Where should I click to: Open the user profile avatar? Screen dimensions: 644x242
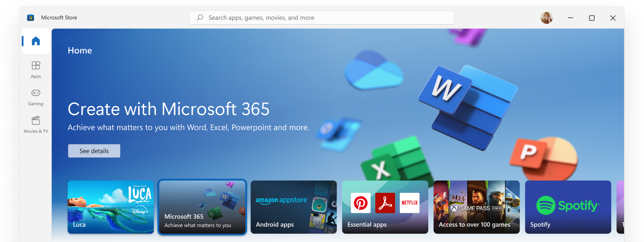pos(546,18)
